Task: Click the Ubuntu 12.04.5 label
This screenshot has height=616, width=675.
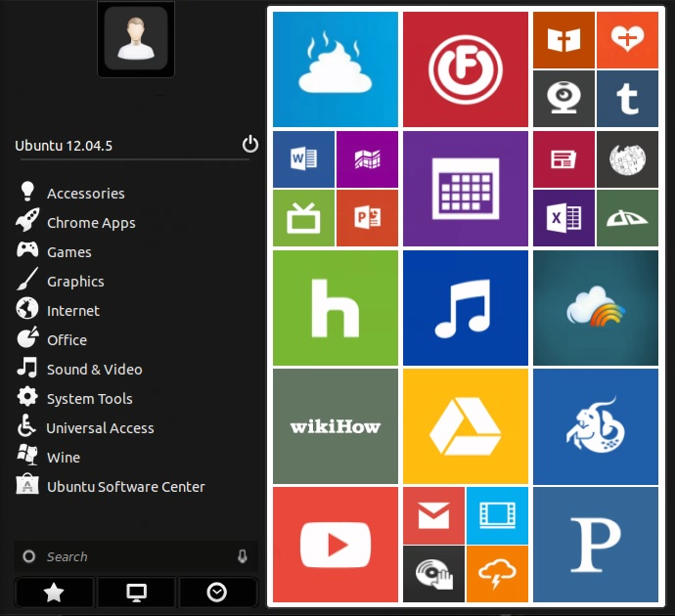Action: point(64,146)
